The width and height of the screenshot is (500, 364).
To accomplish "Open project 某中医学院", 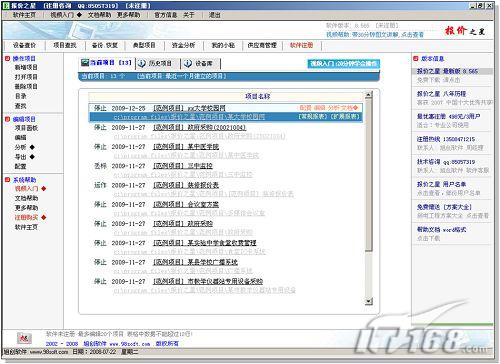I will tap(186, 147).
